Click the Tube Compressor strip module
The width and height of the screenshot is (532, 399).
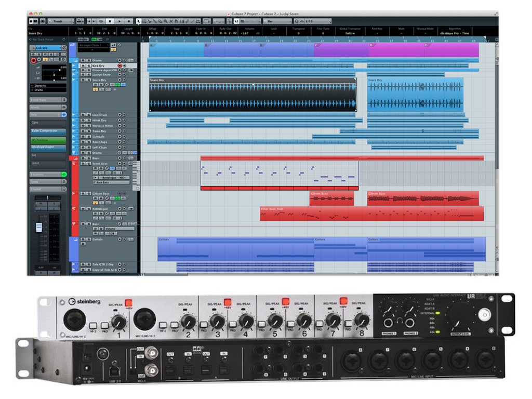click(48, 131)
